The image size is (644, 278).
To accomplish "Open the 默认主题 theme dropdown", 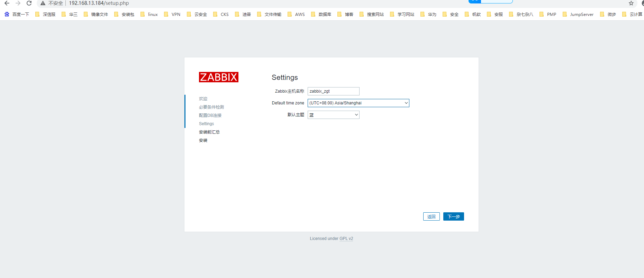I will (x=333, y=115).
